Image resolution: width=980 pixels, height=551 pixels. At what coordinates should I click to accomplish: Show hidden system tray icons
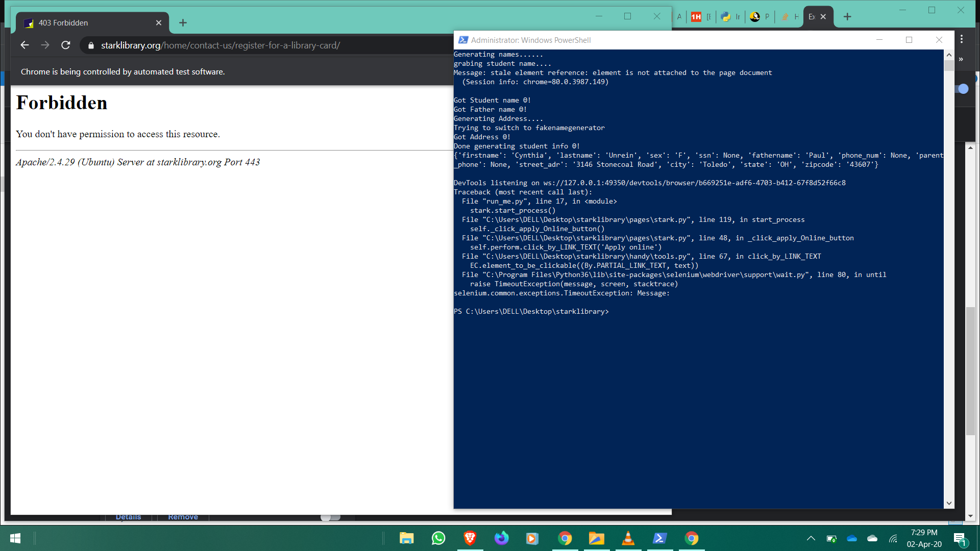point(811,538)
